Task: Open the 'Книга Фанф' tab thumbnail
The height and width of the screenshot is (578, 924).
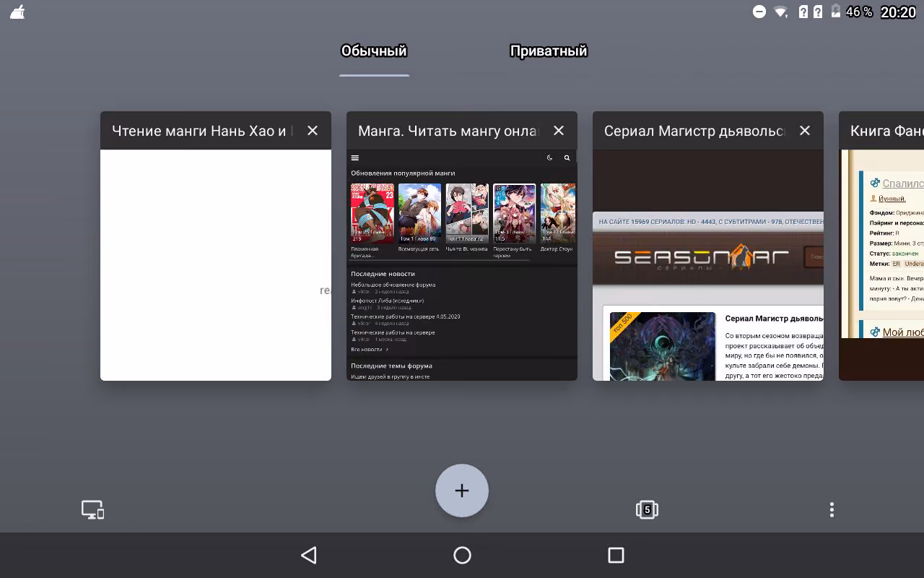Action: click(x=881, y=265)
